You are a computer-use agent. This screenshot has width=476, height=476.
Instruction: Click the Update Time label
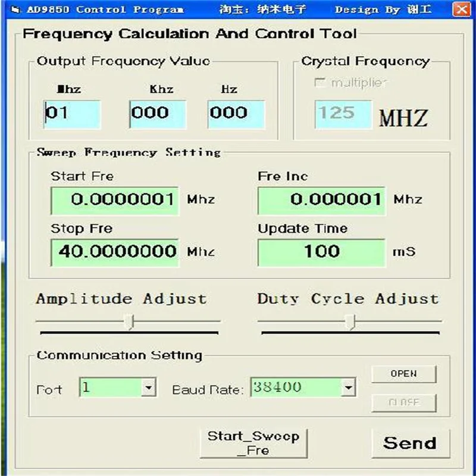pos(303,228)
